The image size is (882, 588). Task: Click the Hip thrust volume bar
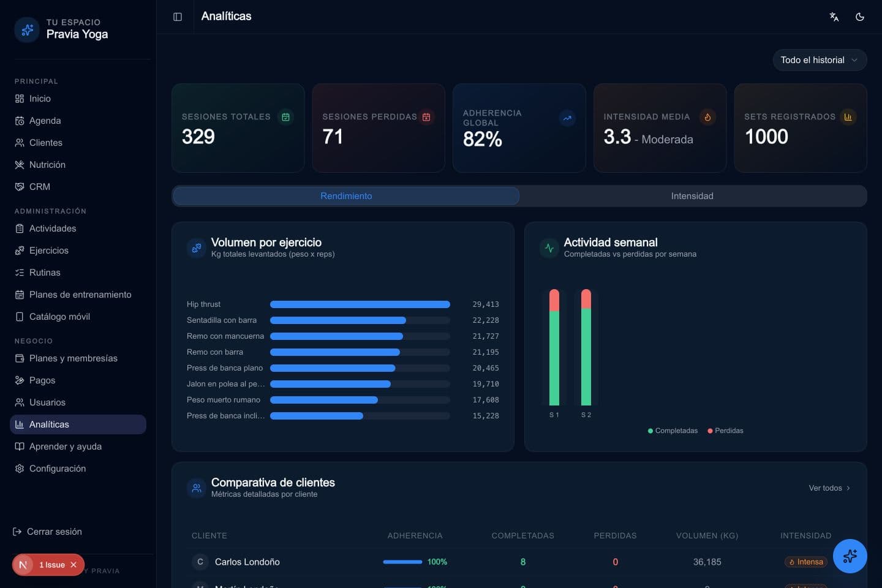pos(360,304)
